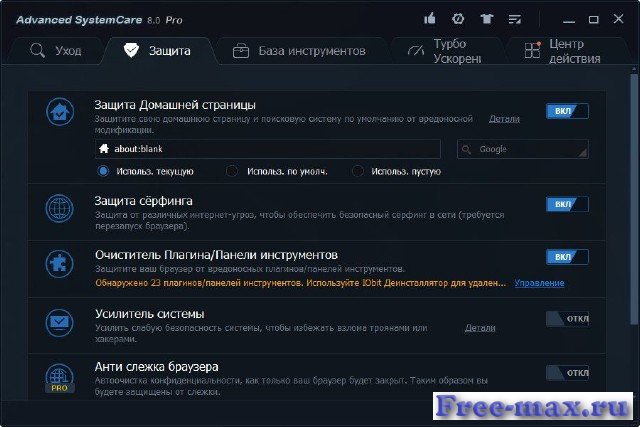Click the Усилитель системы heading

click(x=150, y=314)
